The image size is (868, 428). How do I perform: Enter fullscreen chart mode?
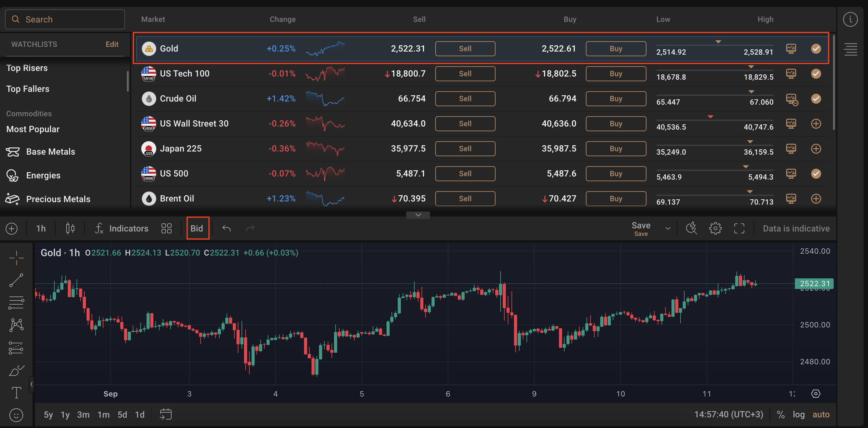click(739, 228)
